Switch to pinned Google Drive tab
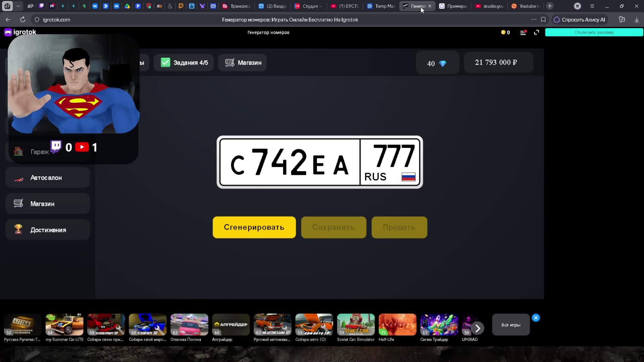 127,6
